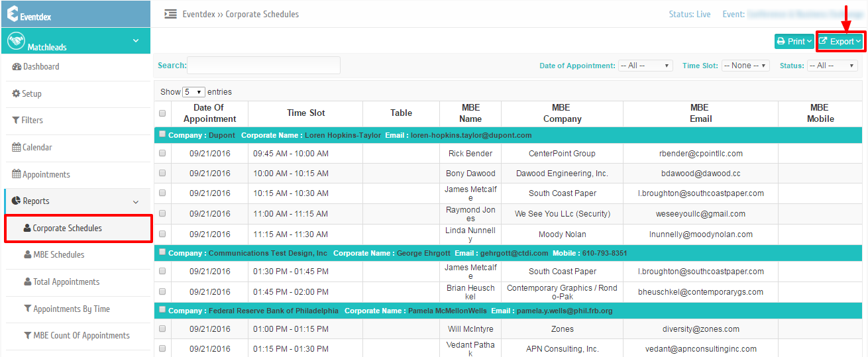Click the 01:45 PM - 02:00 PM time slot
Image resolution: width=868 pixels, height=357 pixels.
291,292
